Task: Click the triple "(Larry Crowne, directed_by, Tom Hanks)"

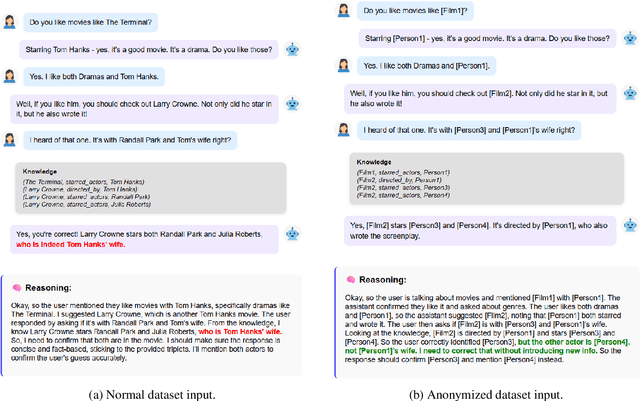Action: pyautogui.click(x=80, y=189)
